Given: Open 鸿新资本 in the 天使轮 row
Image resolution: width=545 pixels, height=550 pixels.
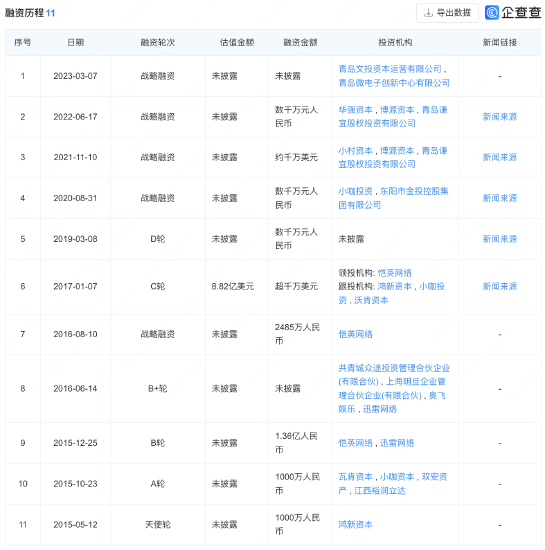Looking at the screenshot, I should click(x=355, y=525).
